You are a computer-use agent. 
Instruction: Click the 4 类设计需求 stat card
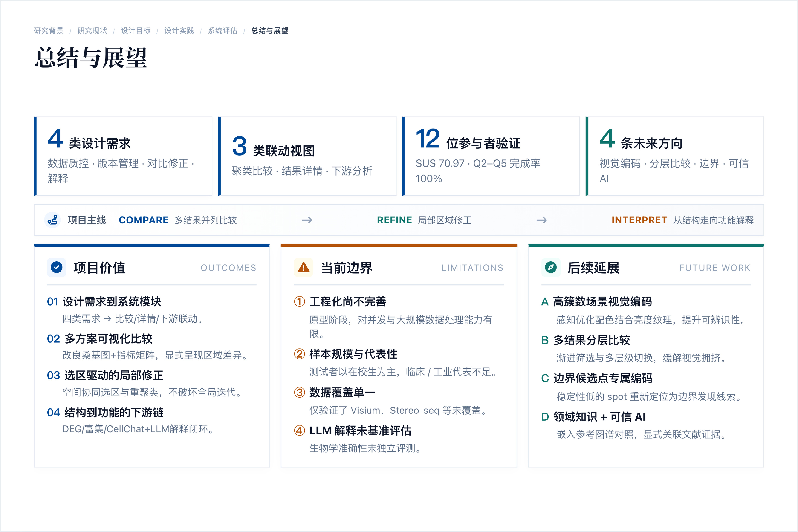123,156
